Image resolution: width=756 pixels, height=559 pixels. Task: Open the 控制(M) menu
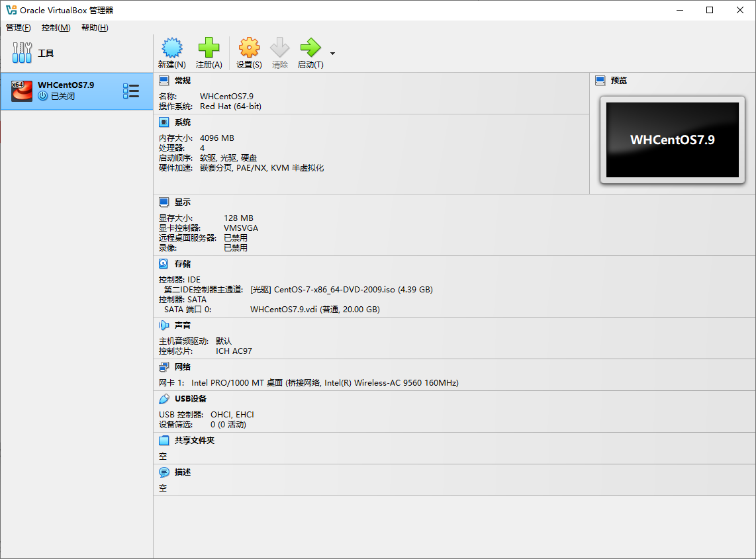tap(56, 28)
